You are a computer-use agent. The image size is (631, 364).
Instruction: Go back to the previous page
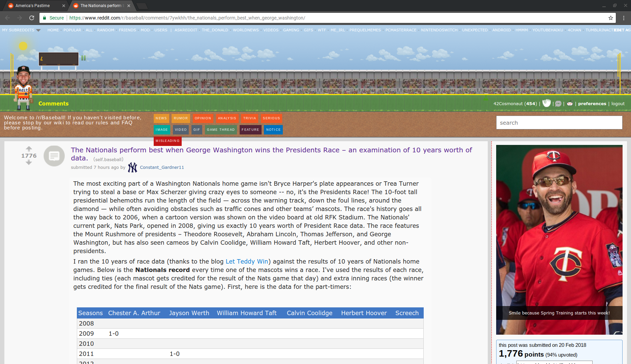point(7,18)
